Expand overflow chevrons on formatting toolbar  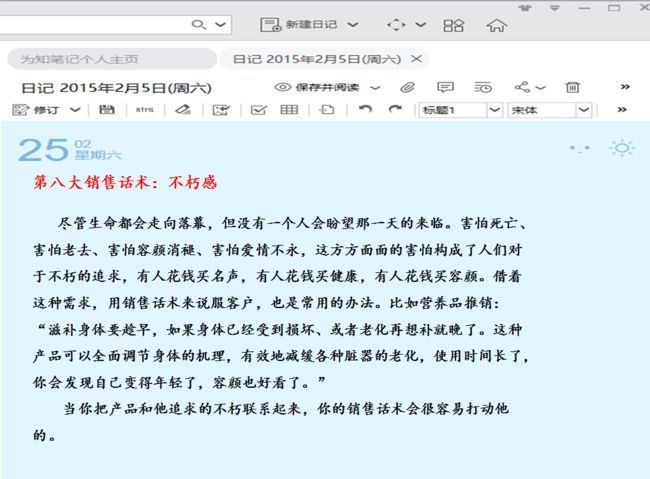[x=622, y=109]
